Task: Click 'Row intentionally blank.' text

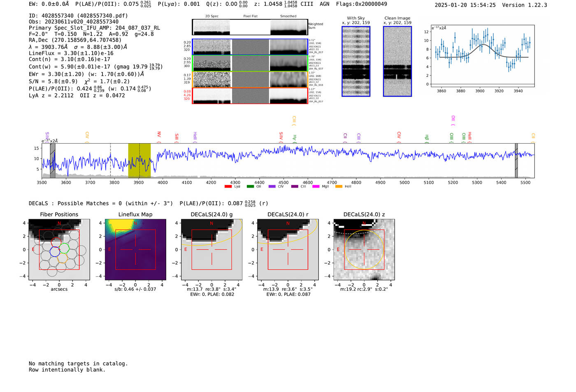Action: point(67,370)
